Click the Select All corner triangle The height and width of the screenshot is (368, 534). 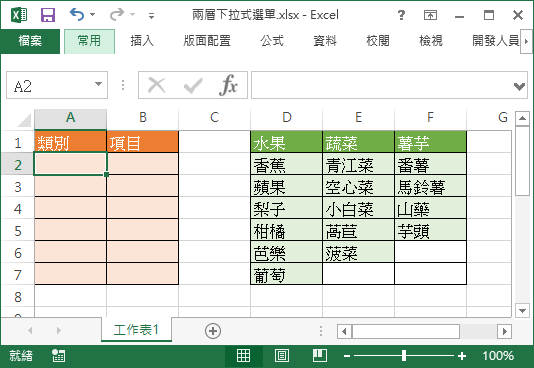tap(25, 120)
